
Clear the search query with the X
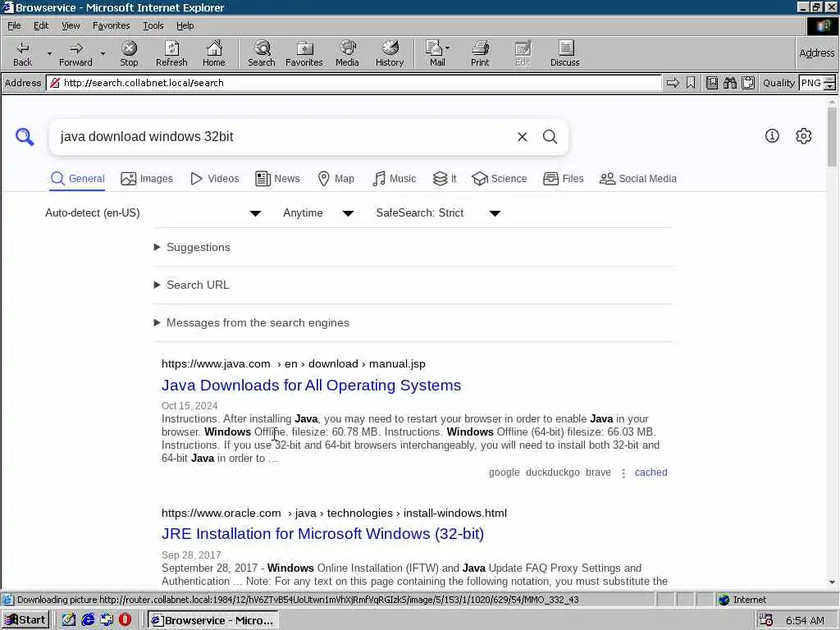(x=523, y=137)
